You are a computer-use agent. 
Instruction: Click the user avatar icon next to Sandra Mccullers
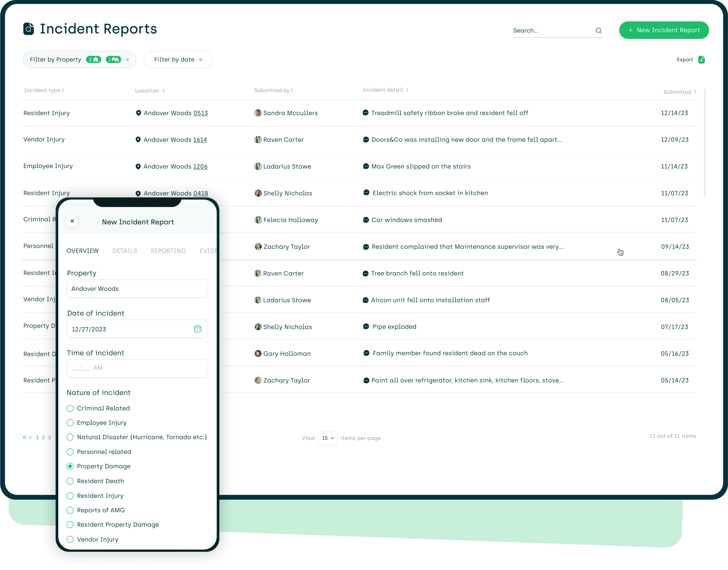(258, 113)
